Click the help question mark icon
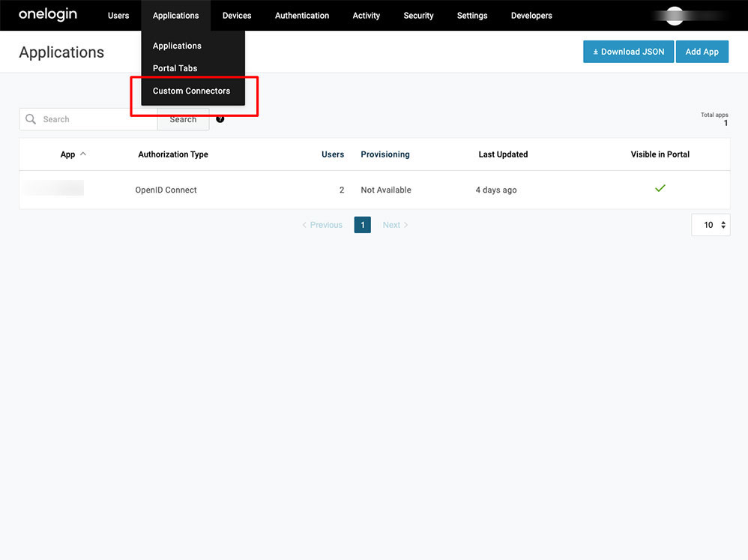This screenshot has width=748, height=560. [220, 118]
